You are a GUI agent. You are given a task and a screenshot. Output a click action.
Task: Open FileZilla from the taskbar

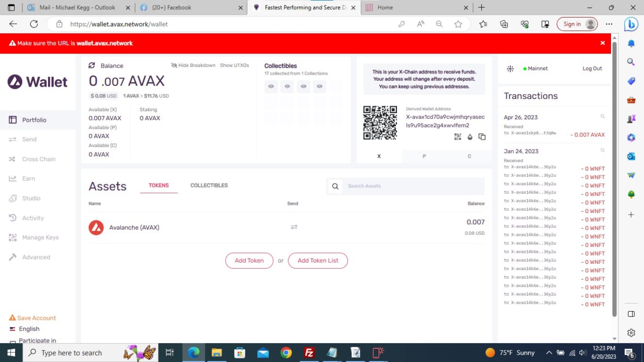tap(309, 353)
